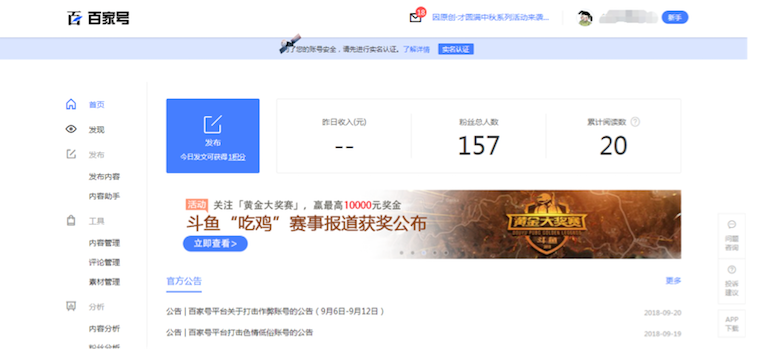Select the third banner carousel dot
The width and height of the screenshot is (759, 364).
click(x=424, y=253)
